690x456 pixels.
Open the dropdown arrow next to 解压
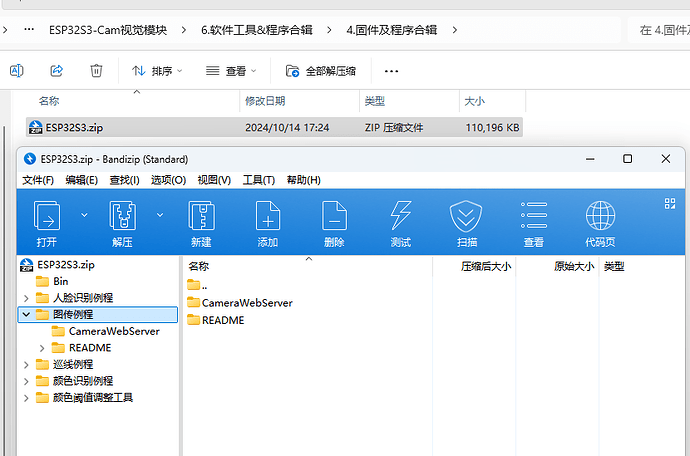click(x=160, y=215)
